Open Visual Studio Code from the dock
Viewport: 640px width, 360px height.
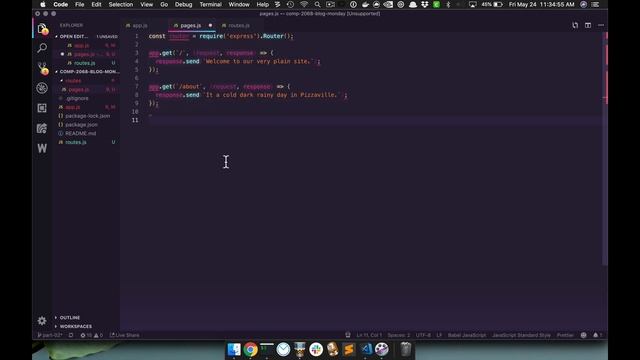[366, 349]
